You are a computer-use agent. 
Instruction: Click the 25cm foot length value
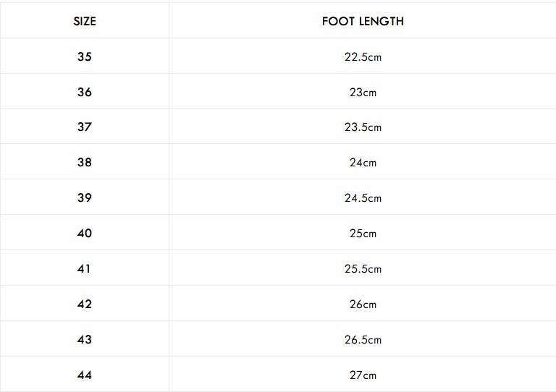click(x=363, y=233)
